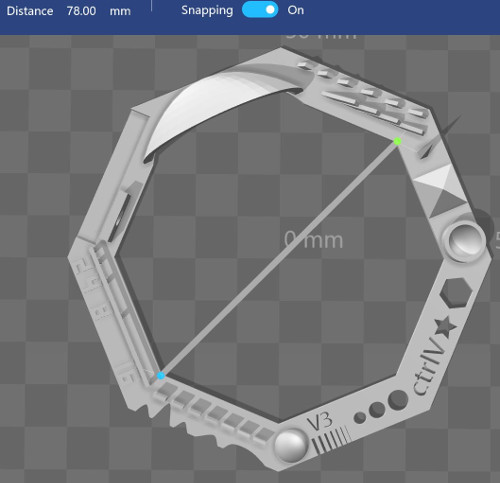
Task: Toggle the Snapping switch off
Action: pyautogui.click(x=260, y=10)
